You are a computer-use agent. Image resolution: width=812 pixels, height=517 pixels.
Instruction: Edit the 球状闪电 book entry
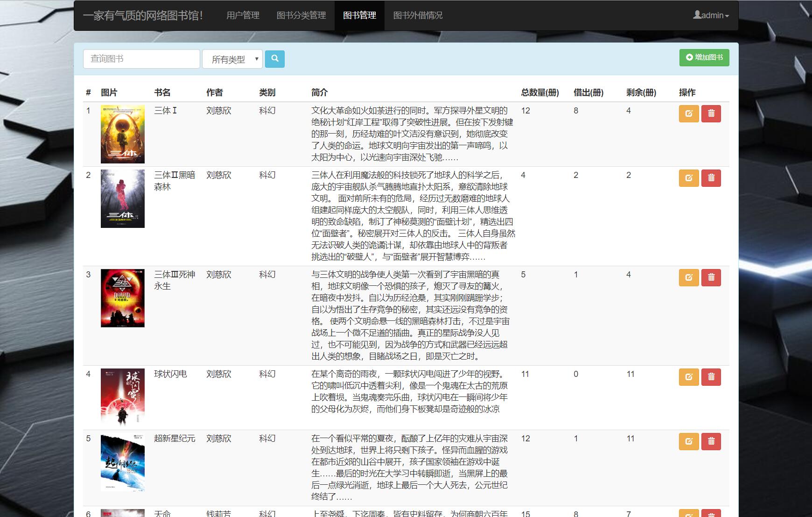click(689, 377)
